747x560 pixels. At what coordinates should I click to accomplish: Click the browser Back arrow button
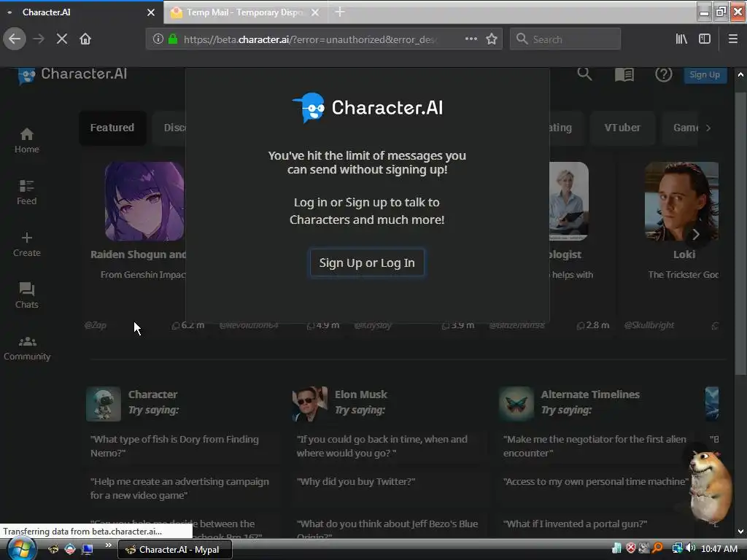(15, 39)
